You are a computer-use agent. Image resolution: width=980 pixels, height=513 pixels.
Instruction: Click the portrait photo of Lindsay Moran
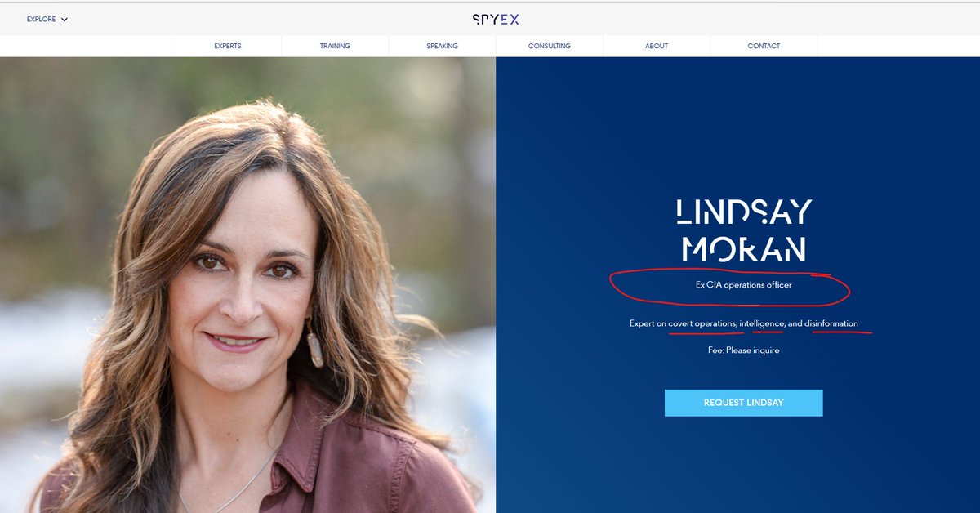point(247,285)
